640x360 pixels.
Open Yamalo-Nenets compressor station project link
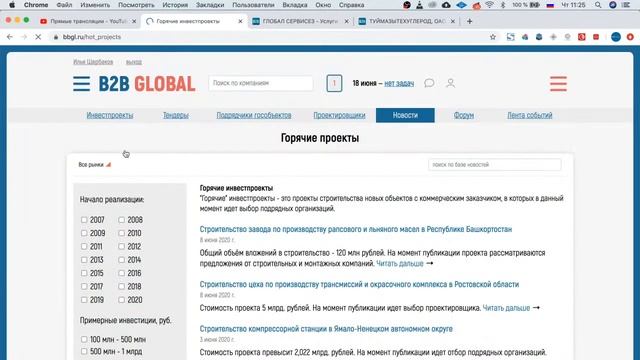point(326,329)
